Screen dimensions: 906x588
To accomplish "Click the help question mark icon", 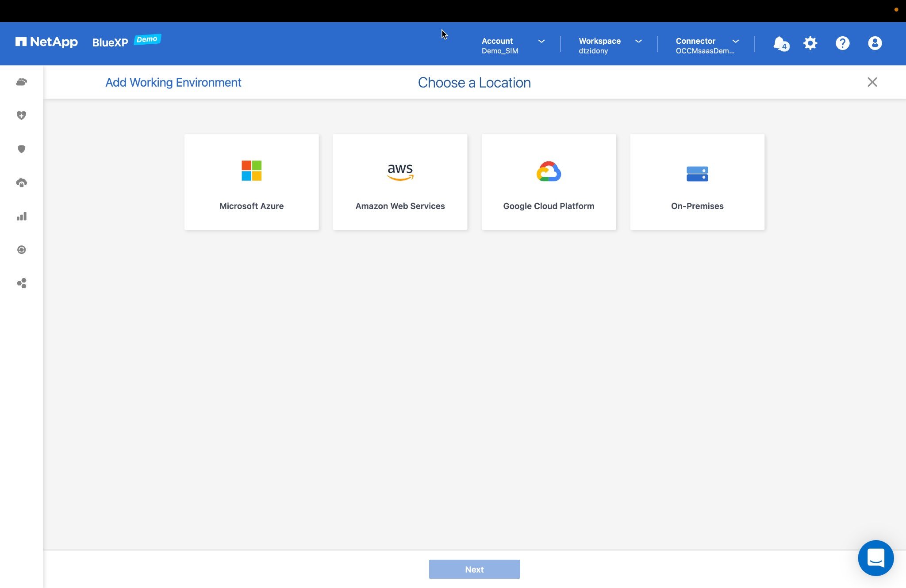I will pos(842,43).
